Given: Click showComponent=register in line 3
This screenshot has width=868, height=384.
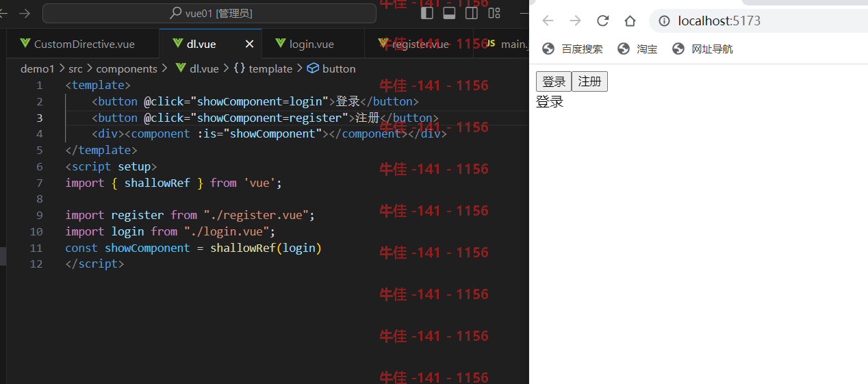Looking at the screenshot, I should (269, 118).
